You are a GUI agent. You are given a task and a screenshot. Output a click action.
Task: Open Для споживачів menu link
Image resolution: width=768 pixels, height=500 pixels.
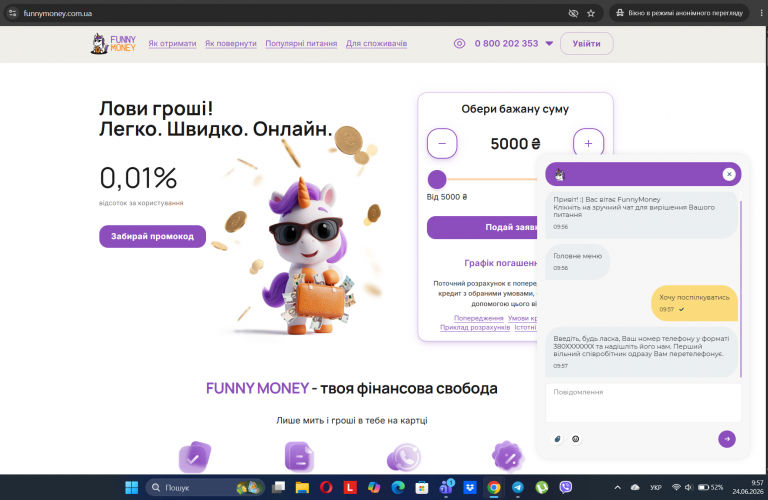coord(376,44)
